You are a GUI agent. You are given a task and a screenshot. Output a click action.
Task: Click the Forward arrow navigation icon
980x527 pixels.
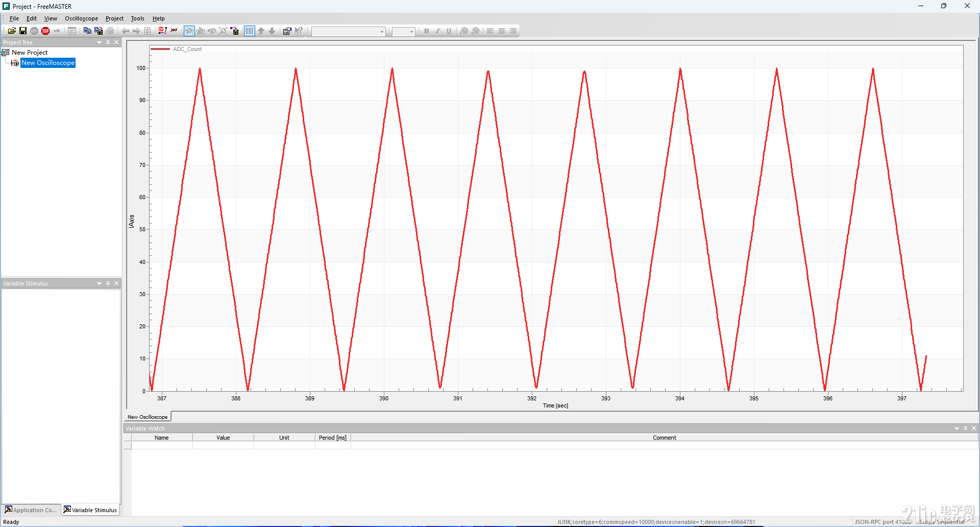tap(136, 31)
